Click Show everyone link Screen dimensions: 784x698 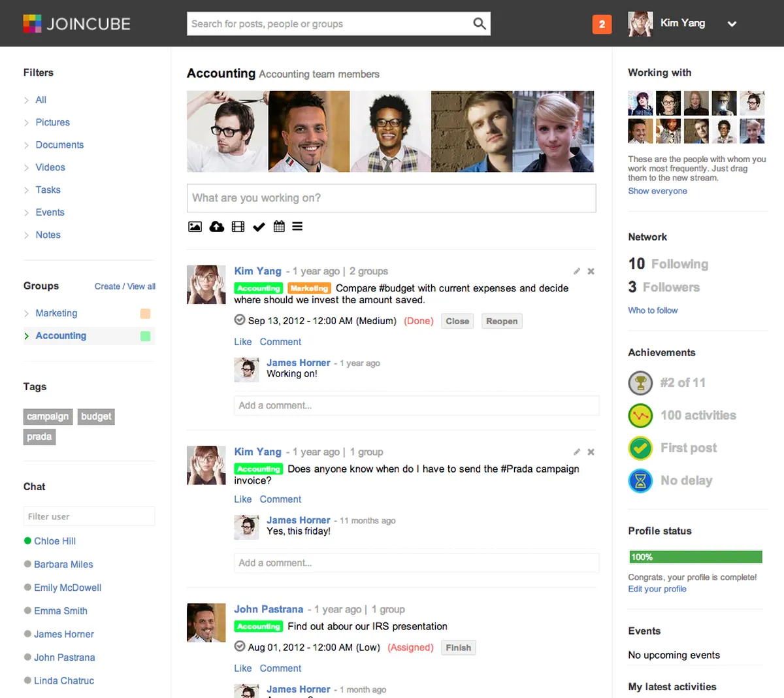tap(657, 191)
